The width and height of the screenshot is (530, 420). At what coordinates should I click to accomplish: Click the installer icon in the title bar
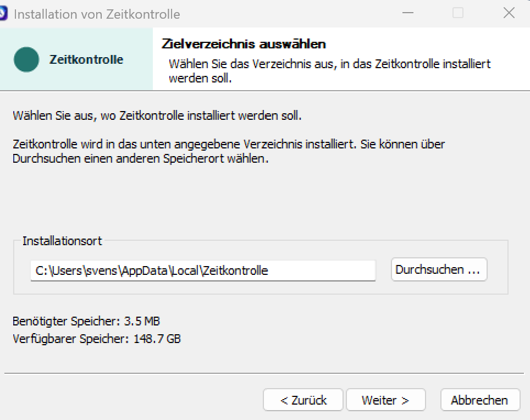pos(3,14)
